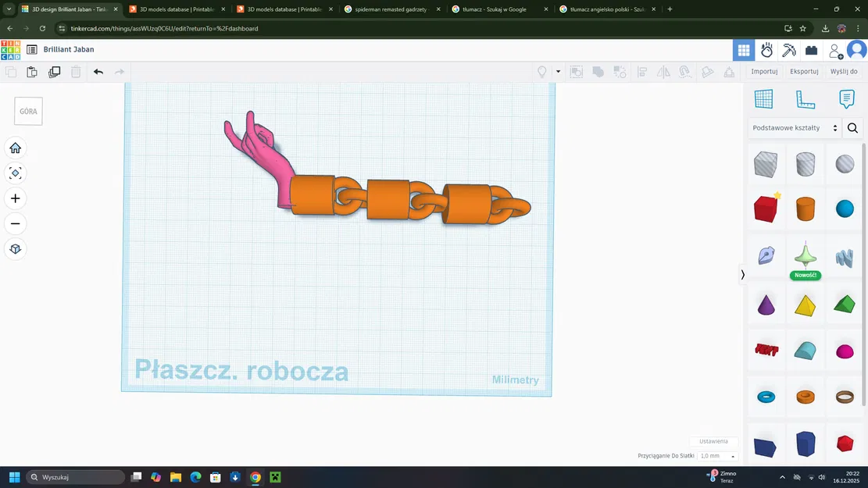Viewport: 868px width, 488px height.
Task: Open the Podstawowe kształty shapes dropdown
Action: pyautogui.click(x=795, y=128)
